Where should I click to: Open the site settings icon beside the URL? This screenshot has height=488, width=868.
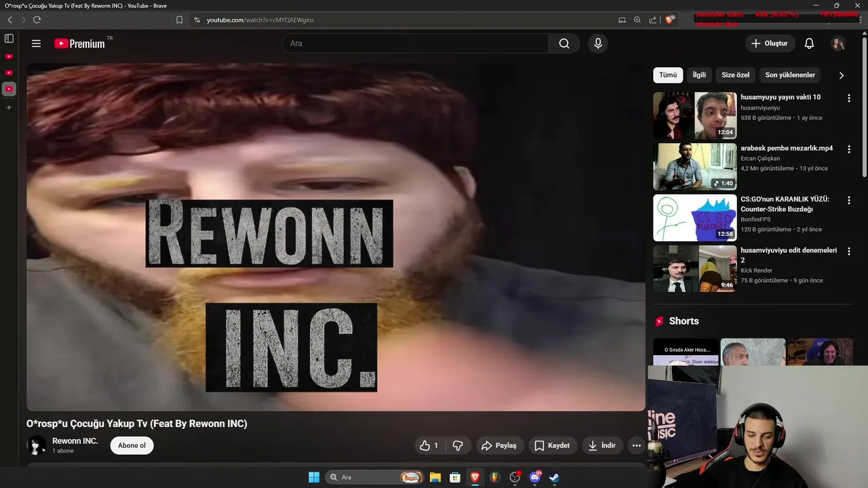coord(197,20)
